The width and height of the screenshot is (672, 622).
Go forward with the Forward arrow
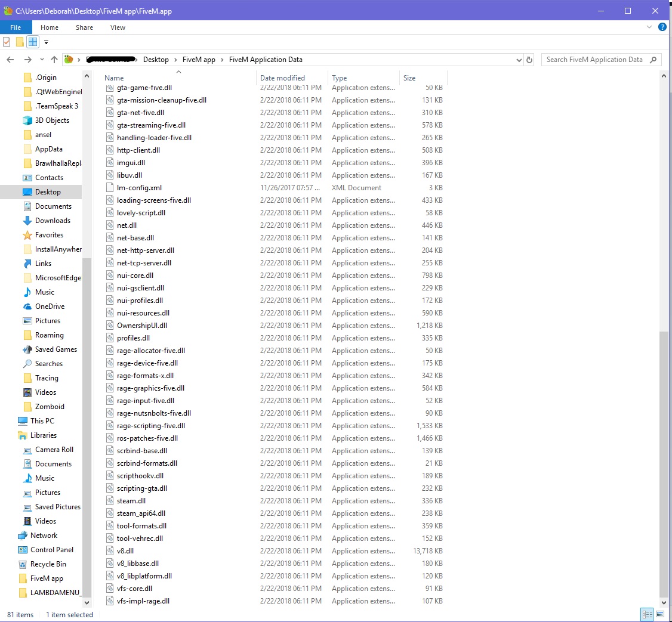tap(28, 60)
